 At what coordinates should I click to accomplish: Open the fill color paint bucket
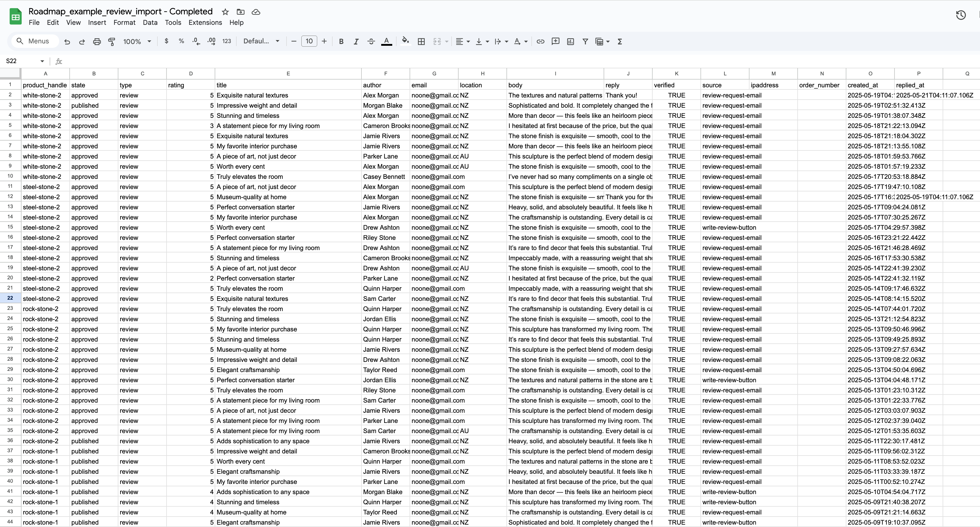click(x=405, y=41)
